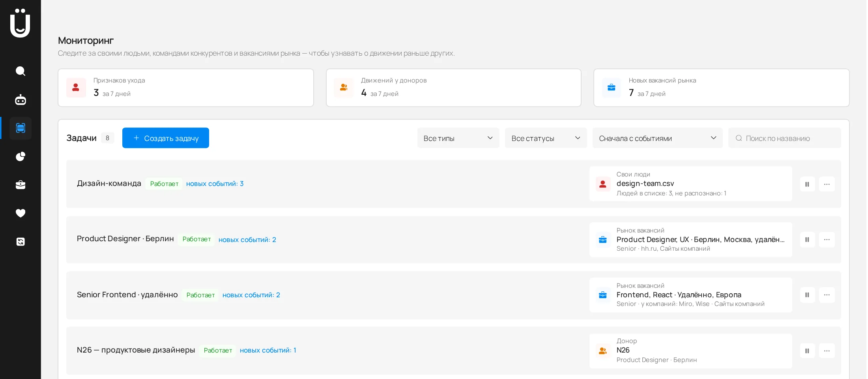Open the sync refresh sidebar icon
The image size is (868, 379).
pos(21,242)
